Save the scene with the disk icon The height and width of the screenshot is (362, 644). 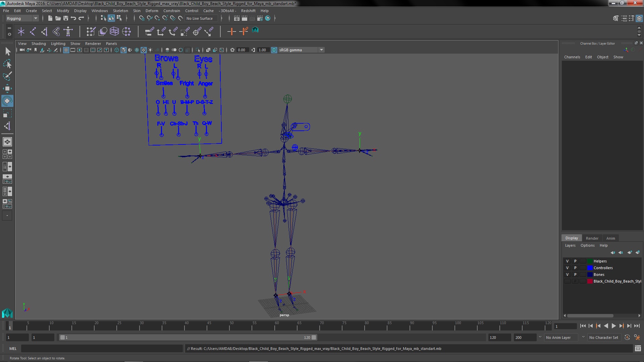66,18
